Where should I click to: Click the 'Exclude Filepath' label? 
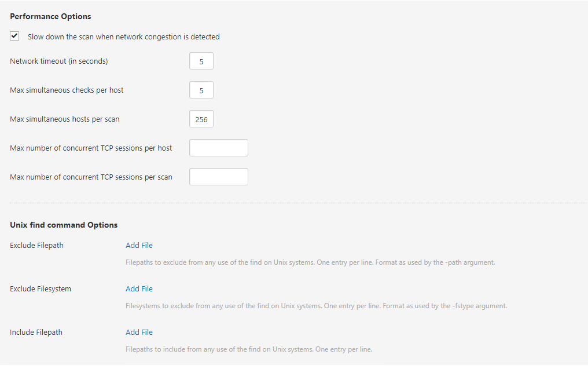(37, 246)
